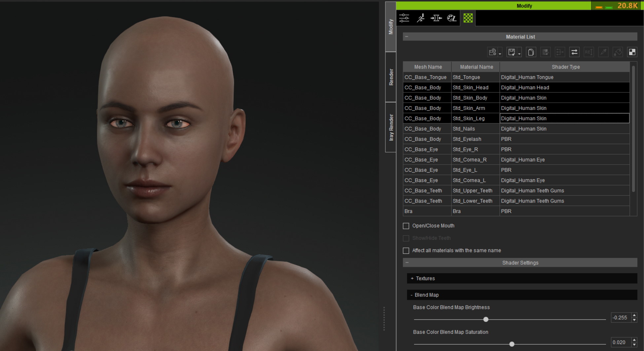This screenshot has height=351, width=644.
Task: Sort by Mesh Name column header
Action: 427,67
